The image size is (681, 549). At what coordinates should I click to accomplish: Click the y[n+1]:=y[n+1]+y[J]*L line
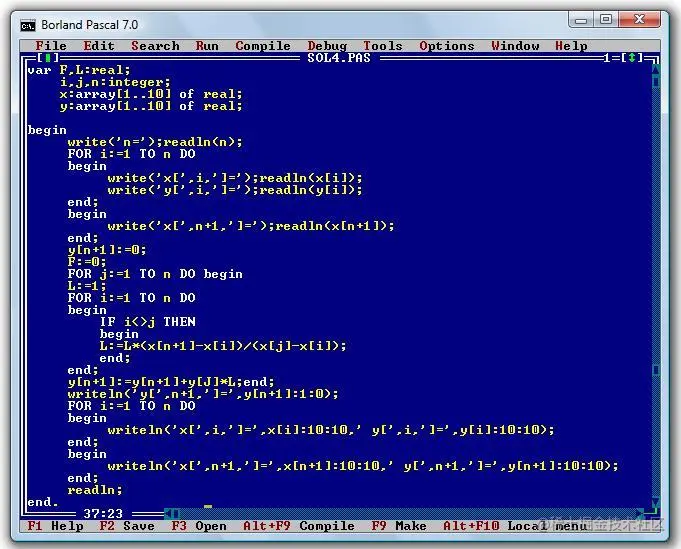pos(171,382)
